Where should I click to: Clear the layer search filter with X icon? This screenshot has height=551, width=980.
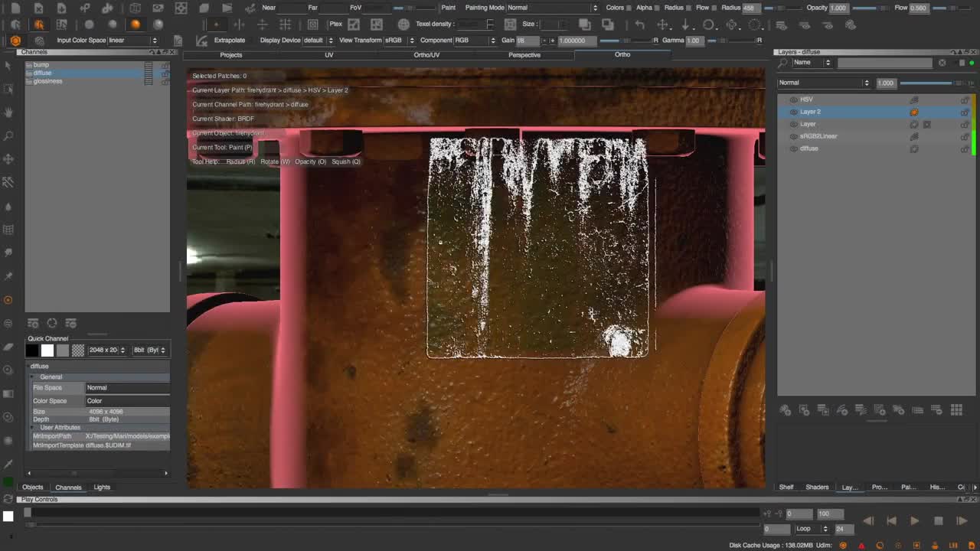point(942,63)
